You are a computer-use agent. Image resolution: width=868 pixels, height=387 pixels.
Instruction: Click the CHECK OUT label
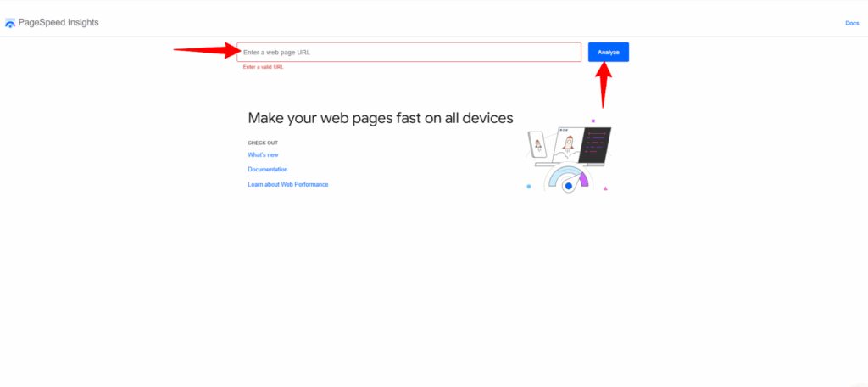pos(263,143)
